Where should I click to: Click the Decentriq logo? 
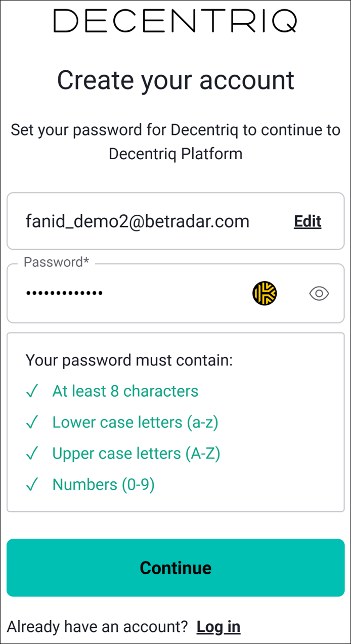click(175, 22)
